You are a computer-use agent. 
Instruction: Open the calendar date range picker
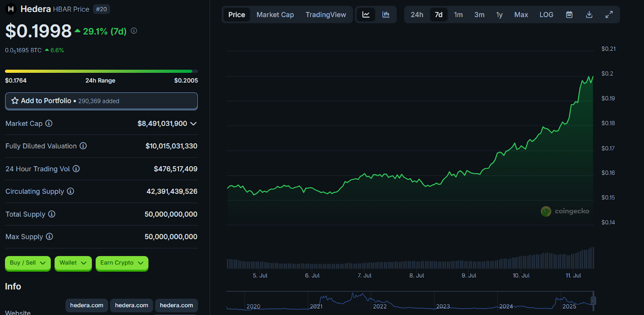pos(569,14)
